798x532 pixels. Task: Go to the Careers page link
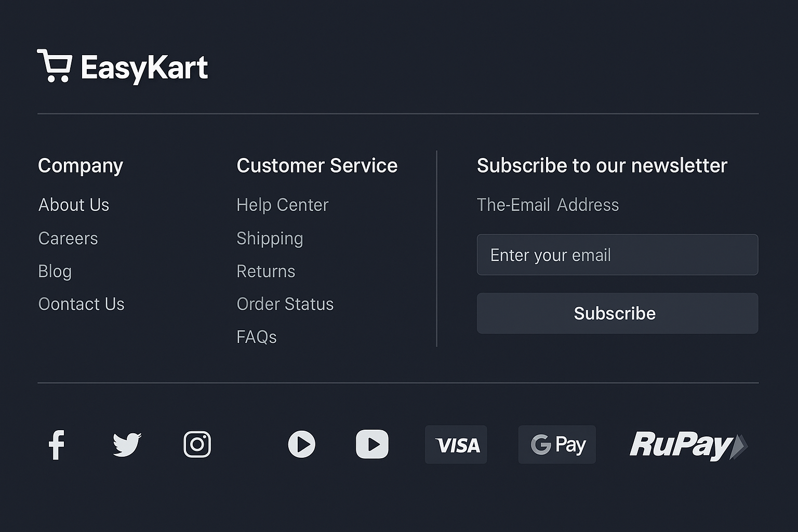coord(68,238)
